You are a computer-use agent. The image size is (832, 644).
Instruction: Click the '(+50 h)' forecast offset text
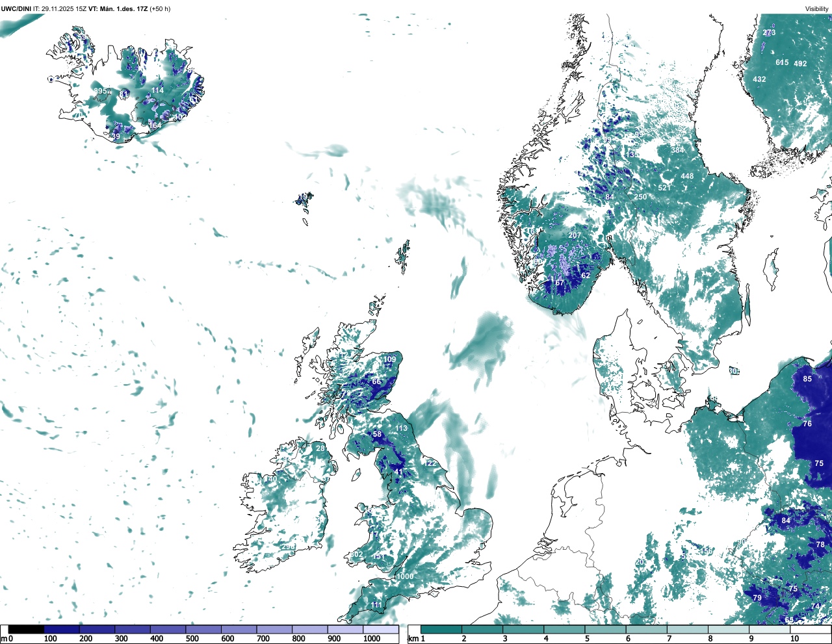160,9
